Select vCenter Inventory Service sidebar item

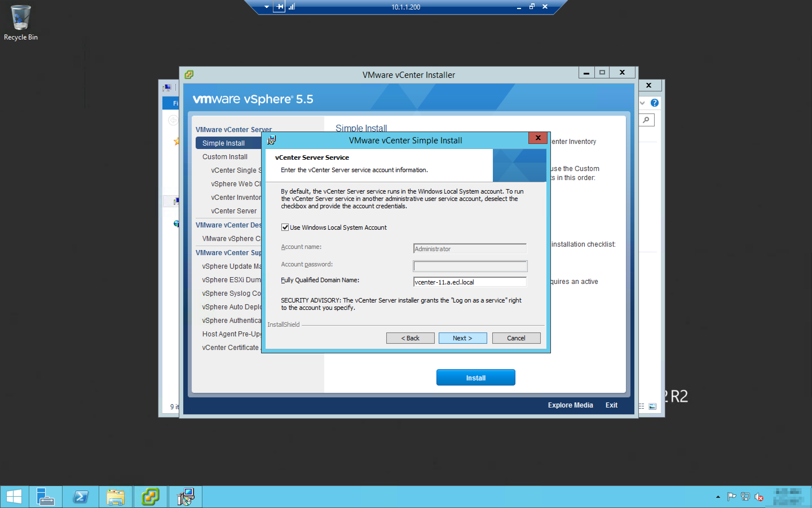click(x=236, y=198)
